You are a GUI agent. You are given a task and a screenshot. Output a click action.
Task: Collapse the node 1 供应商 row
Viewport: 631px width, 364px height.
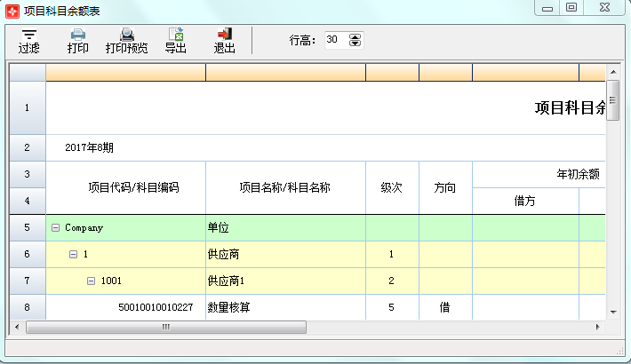73,254
